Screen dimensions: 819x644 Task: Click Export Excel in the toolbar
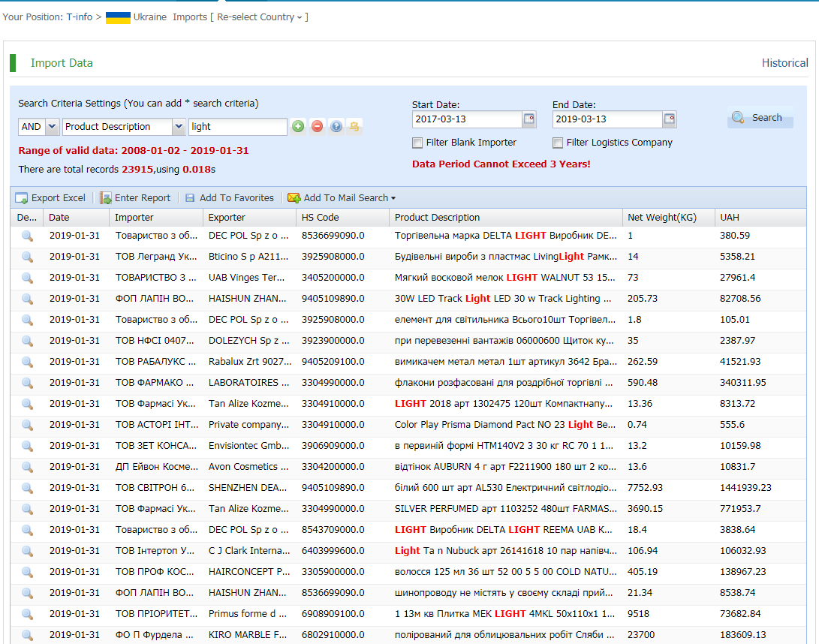(51, 198)
